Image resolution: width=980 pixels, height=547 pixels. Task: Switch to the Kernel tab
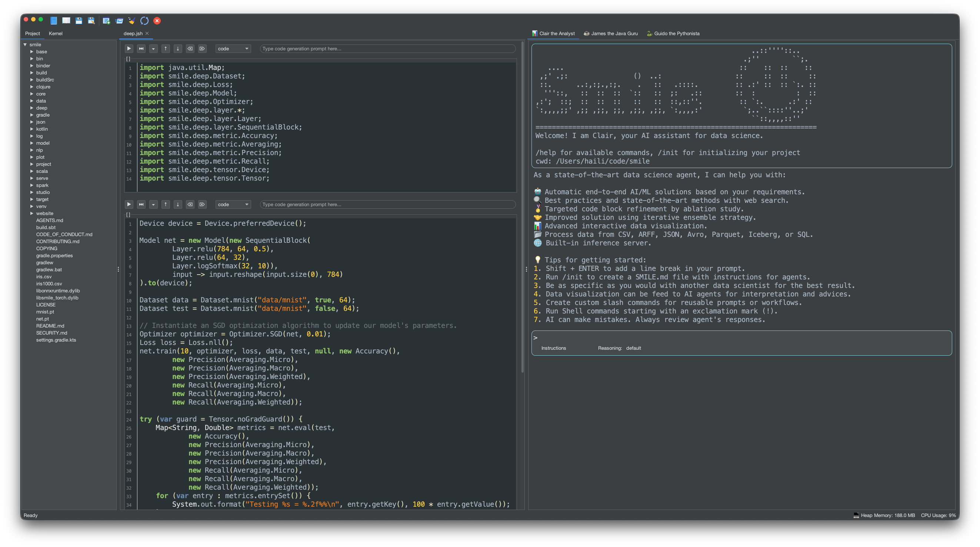(56, 33)
